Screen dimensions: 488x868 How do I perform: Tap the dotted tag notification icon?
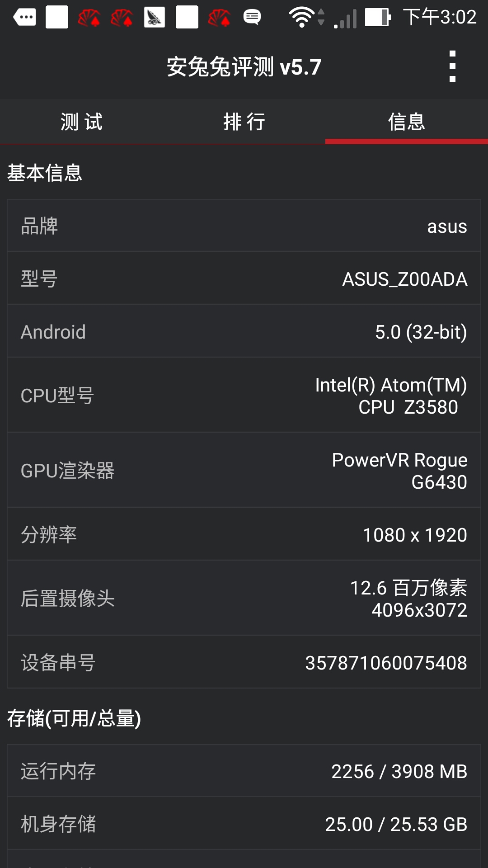25,17
